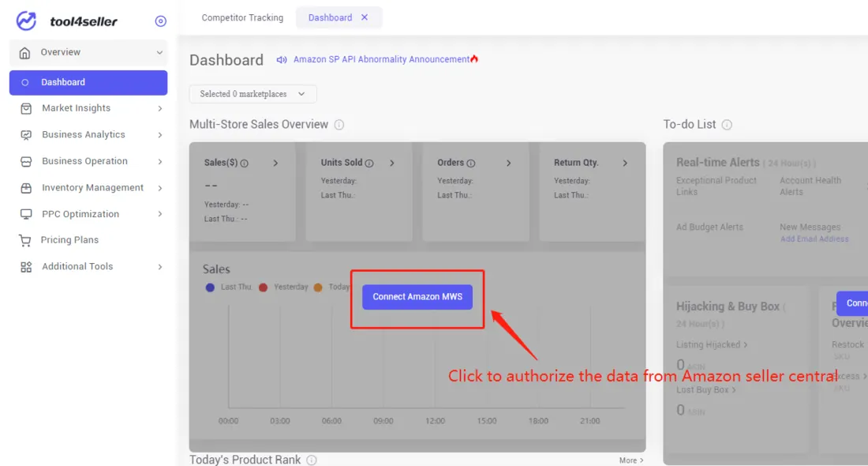The image size is (868, 466).
Task: Open Pricing Plans via the cart icon
Action: (x=25, y=239)
